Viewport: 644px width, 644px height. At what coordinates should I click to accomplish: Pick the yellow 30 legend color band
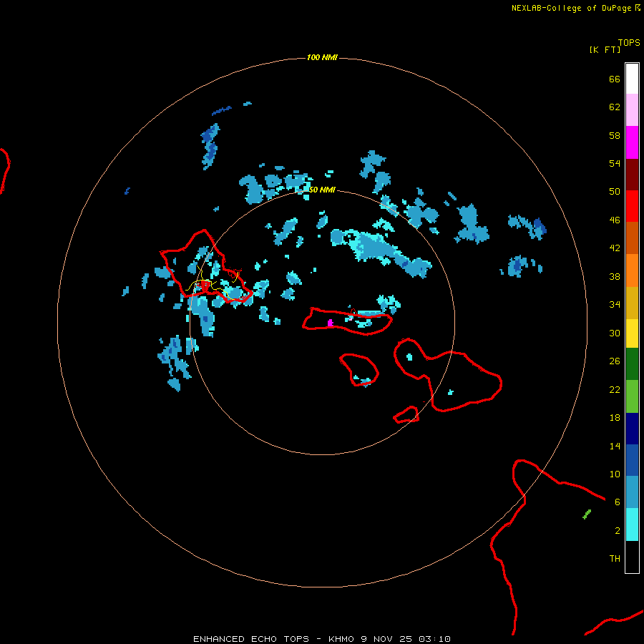coord(632,333)
